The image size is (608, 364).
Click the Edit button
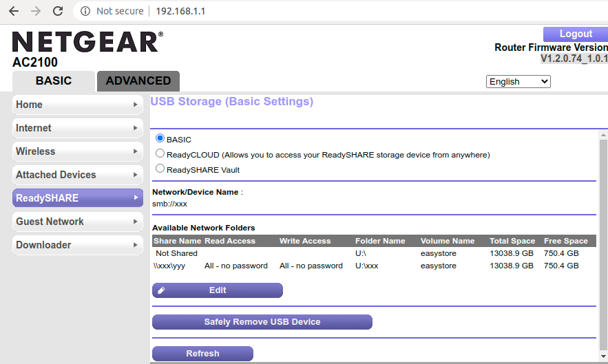coord(218,290)
